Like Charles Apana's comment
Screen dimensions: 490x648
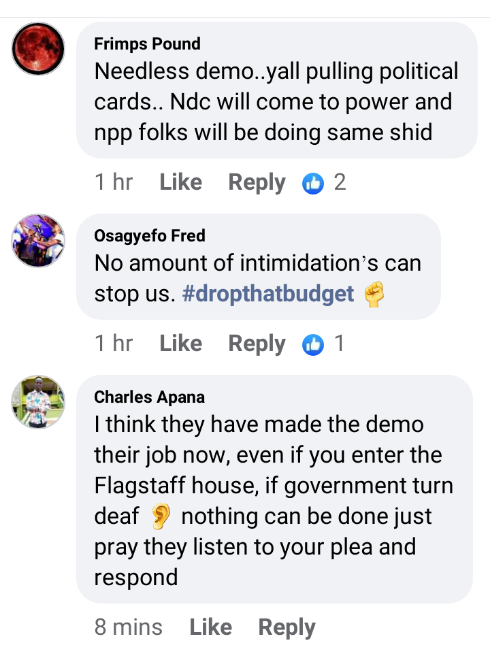point(211,627)
